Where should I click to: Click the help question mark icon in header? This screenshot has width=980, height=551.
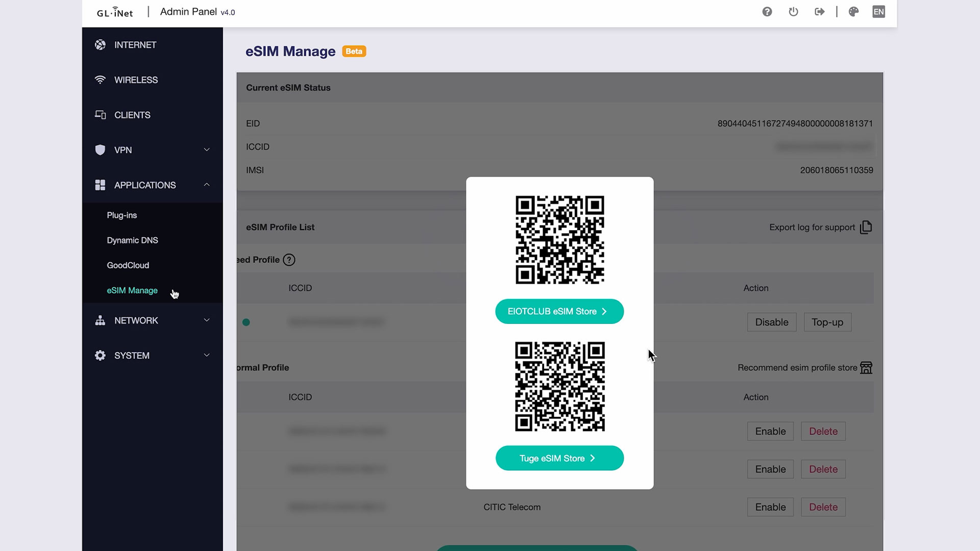point(767,12)
